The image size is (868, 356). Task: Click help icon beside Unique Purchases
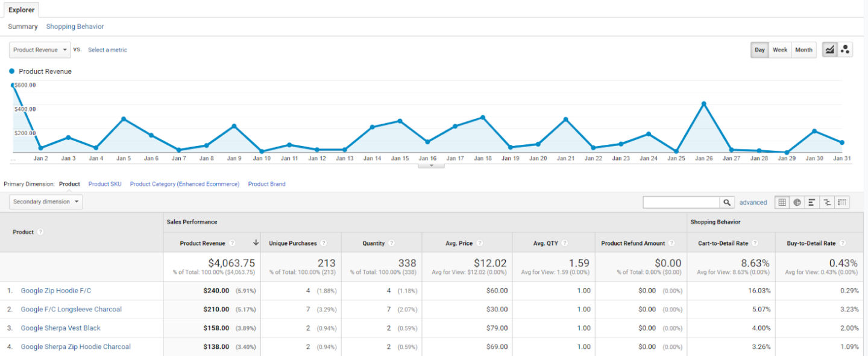pyautogui.click(x=324, y=243)
